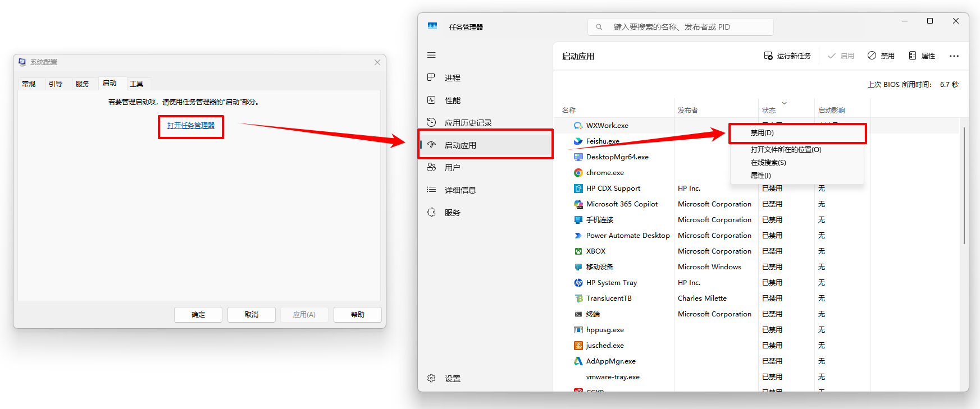
Task: Select the HP System Tray entry icon
Action: (x=578, y=283)
